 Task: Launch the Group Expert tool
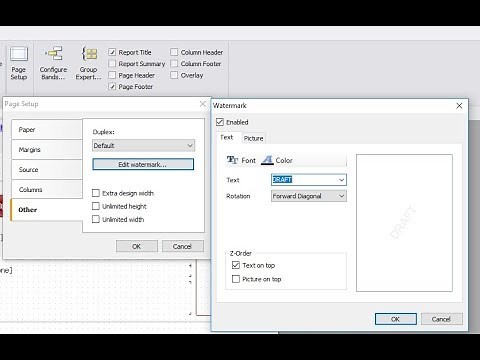pos(88,63)
